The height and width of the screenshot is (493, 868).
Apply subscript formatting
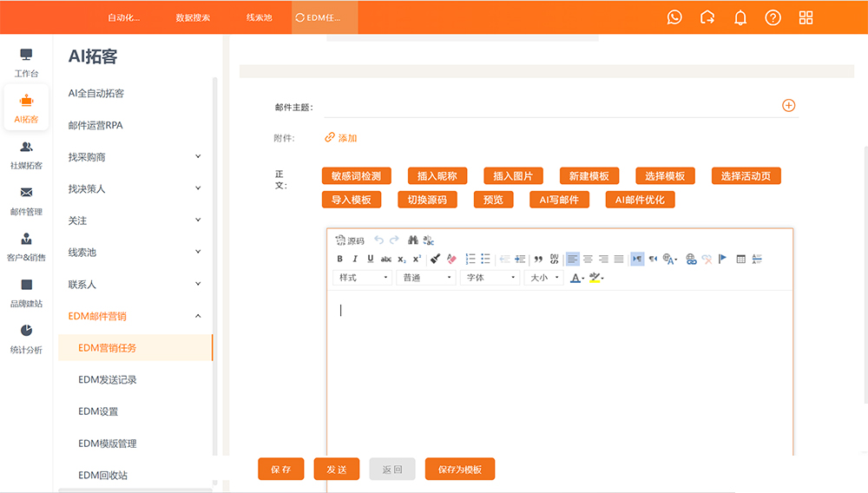(401, 259)
